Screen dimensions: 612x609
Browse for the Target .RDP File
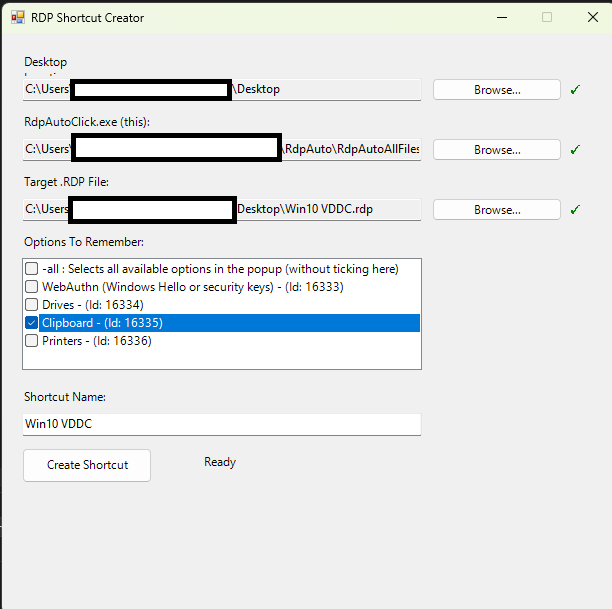tap(496, 210)
